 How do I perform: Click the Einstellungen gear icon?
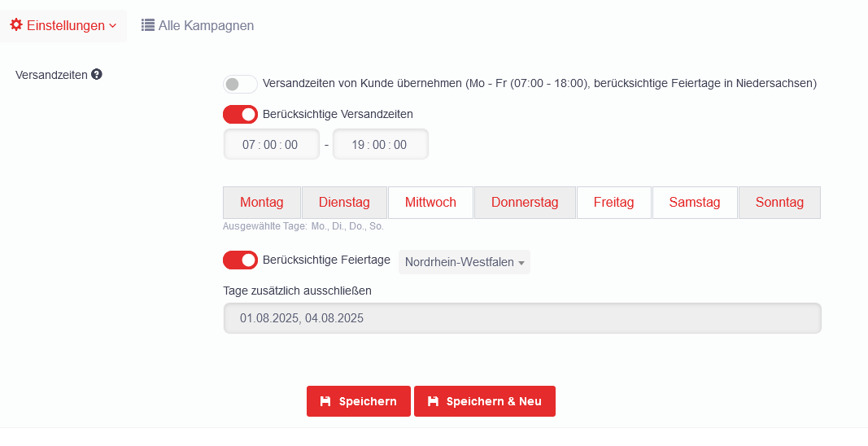click(x=15, y=25)
